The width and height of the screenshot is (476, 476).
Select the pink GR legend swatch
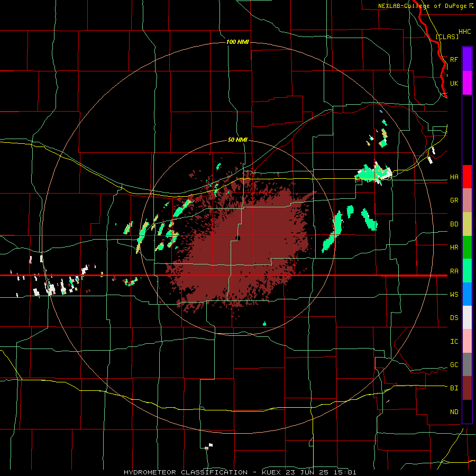467,200
